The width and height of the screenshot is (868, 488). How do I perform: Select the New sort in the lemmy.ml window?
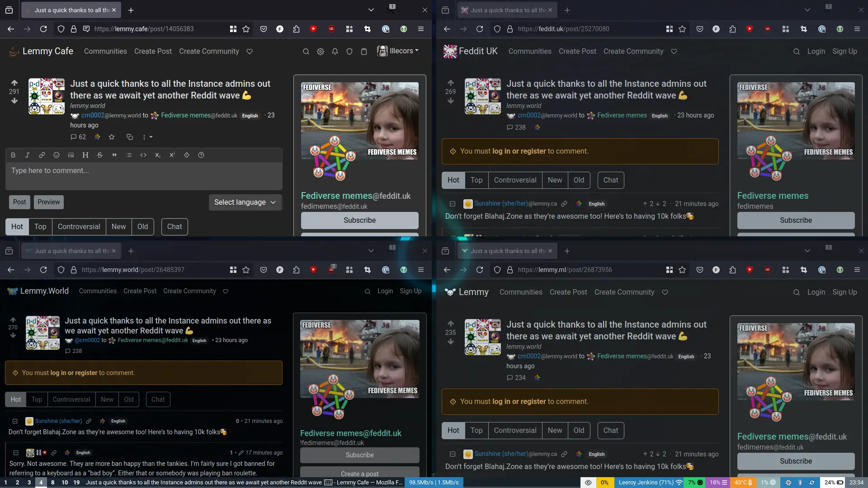[555, 431]
